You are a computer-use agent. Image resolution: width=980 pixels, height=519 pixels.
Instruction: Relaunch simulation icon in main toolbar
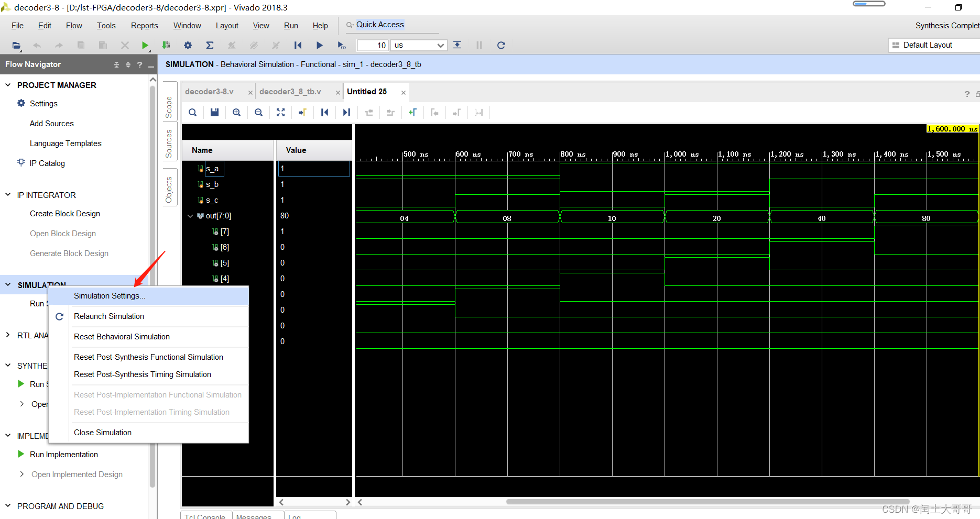click(x=501, y=46)
